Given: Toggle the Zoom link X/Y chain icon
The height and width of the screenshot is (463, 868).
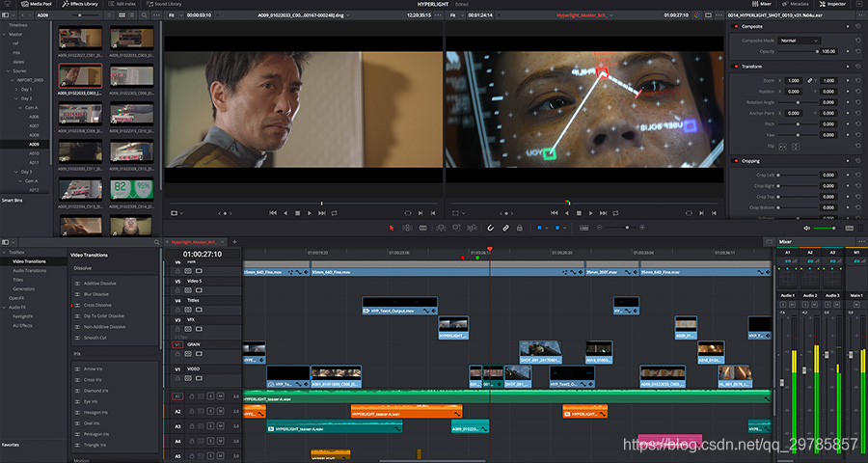Looking at the screenshot, I should point(810,81).
